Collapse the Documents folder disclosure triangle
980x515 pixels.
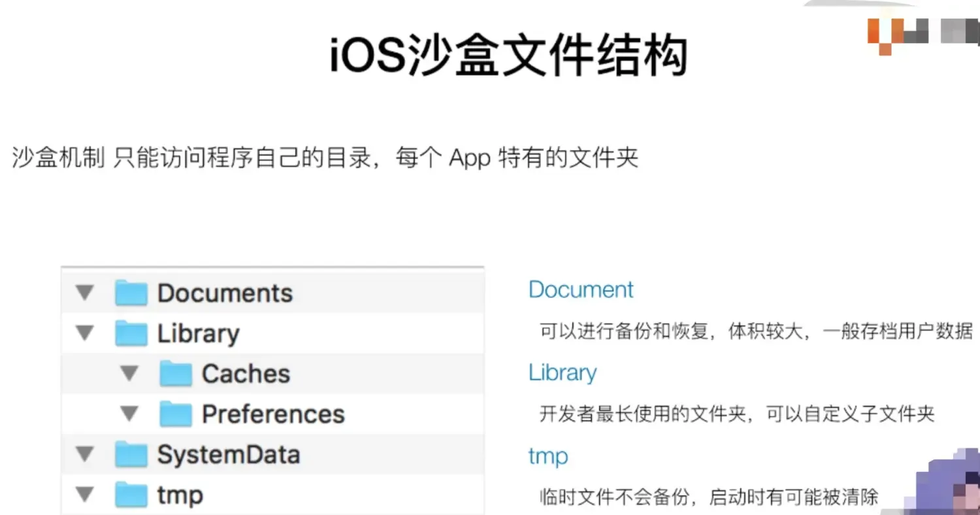(85, 293)
